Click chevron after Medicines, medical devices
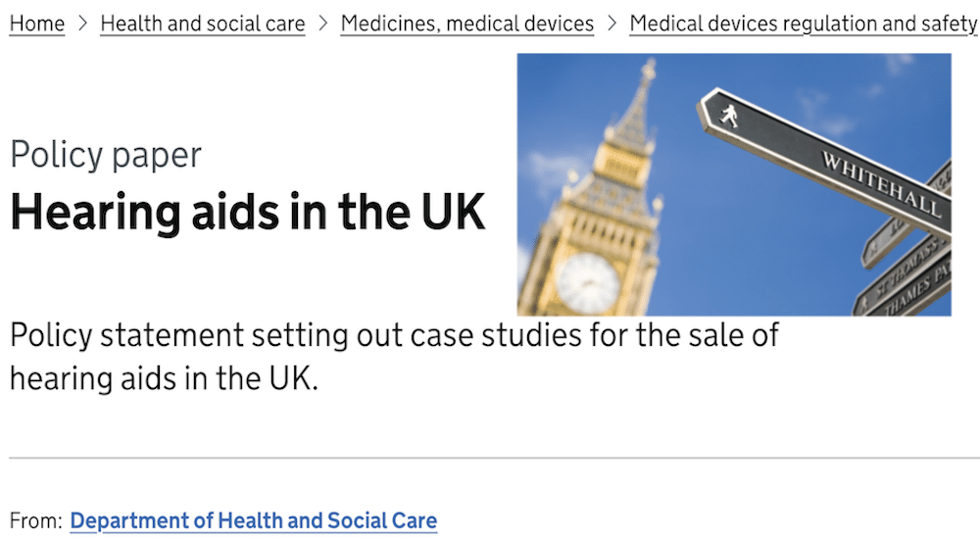Screen dimensions: 980x539 coord(612,24)
